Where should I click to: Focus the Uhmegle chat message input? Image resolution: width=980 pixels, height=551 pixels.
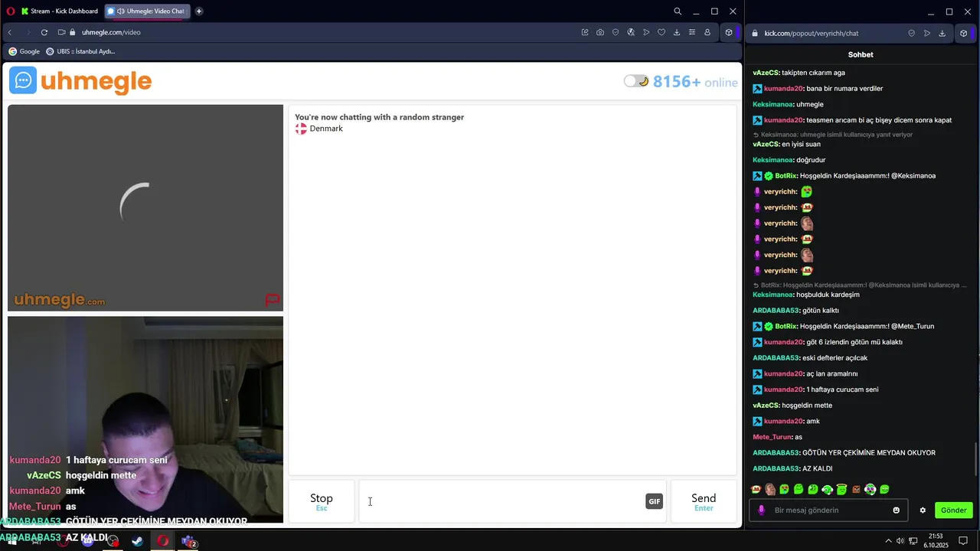(x=501, y=501)
